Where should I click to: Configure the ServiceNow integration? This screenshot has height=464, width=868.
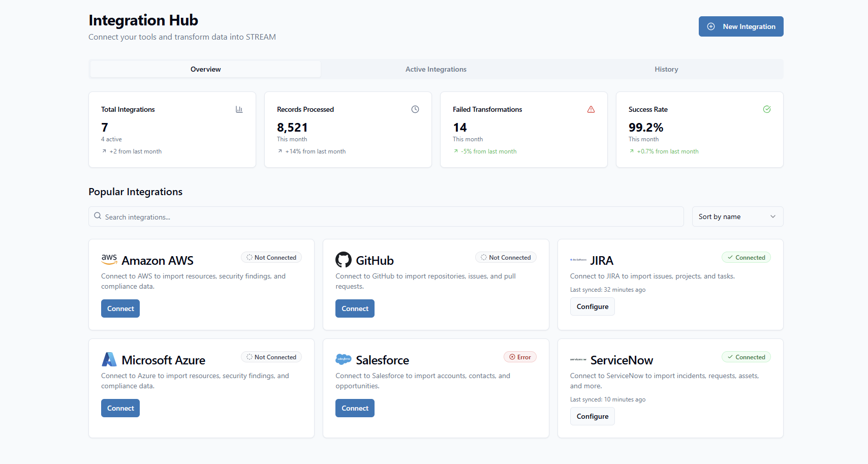tap(593, 416)
